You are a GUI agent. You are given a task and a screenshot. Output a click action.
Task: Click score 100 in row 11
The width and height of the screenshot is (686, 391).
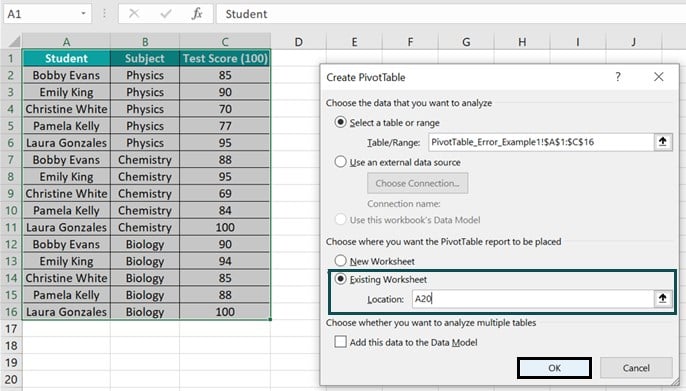point(225,227)
